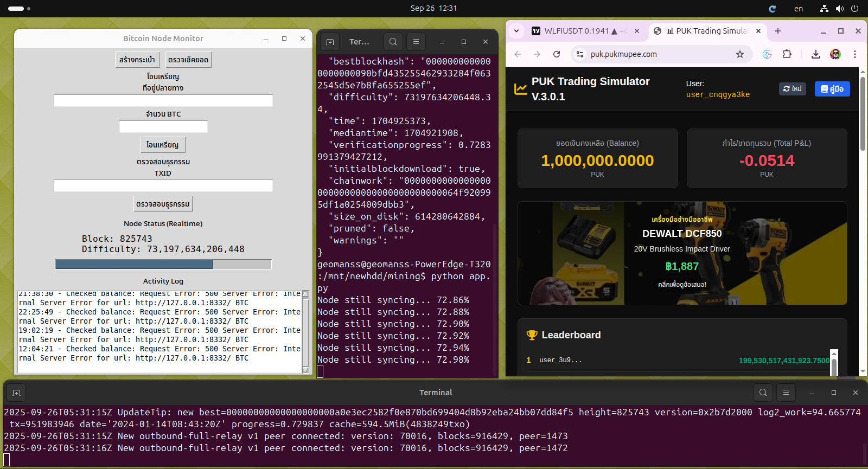
Task: Open the browser downloads icon
Action: point(815,54)
